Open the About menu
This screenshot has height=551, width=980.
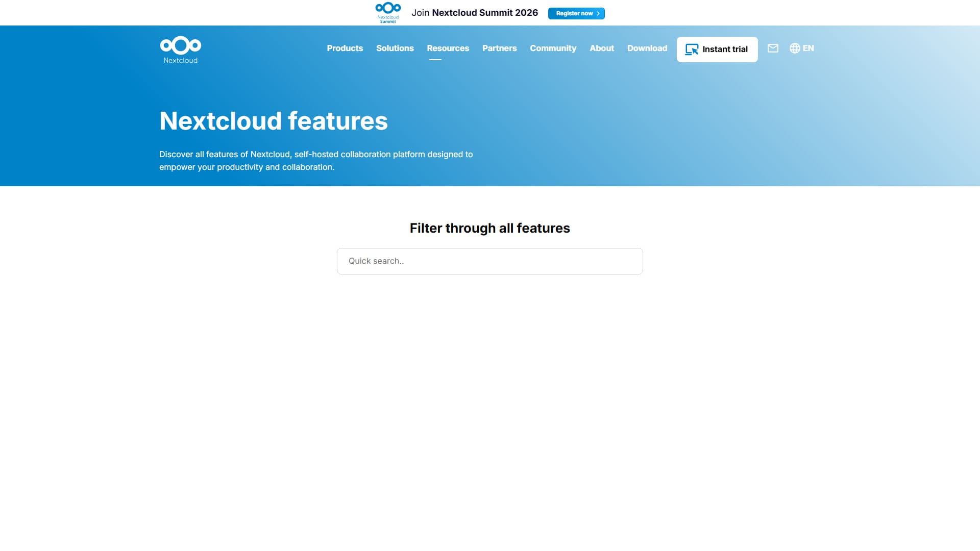[x=602, y=48]
